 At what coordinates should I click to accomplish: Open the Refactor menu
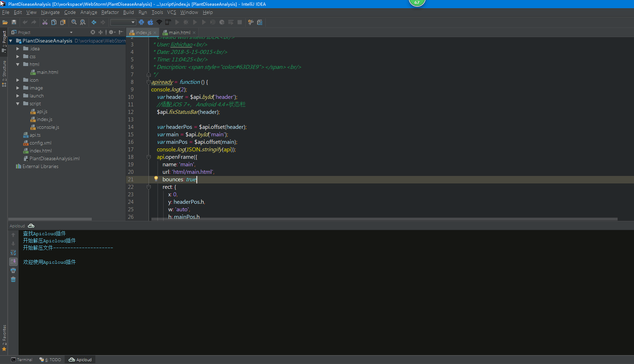(x=110, y=12)
